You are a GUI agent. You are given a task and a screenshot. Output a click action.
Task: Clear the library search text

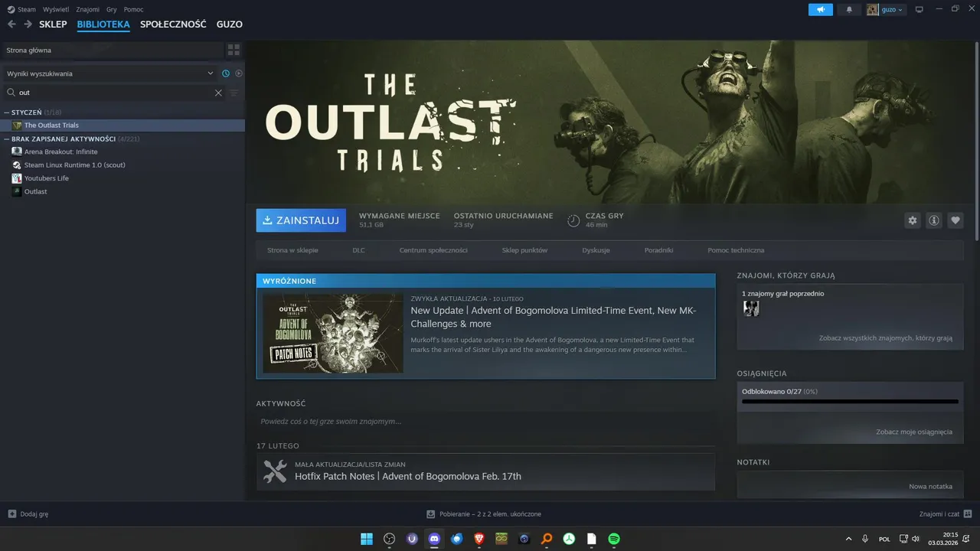218,93
